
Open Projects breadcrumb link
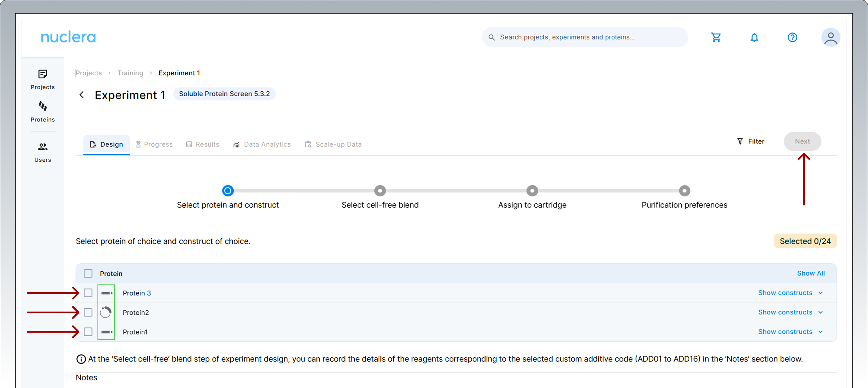[x=89, y=73]
